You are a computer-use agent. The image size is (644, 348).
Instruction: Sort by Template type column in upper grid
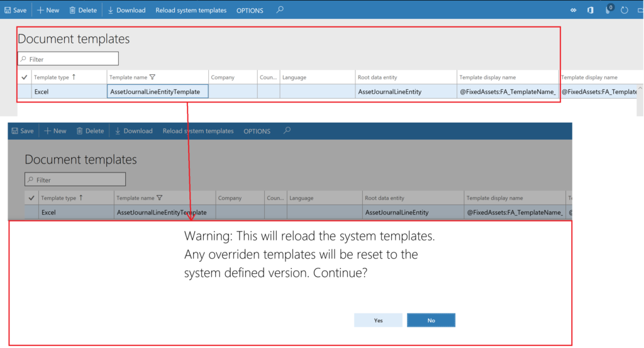pos(55,77)
